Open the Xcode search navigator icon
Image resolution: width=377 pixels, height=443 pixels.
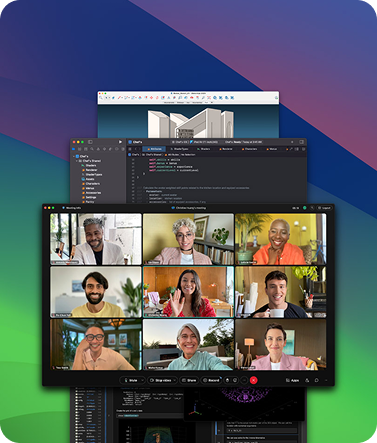pos(92,149)
